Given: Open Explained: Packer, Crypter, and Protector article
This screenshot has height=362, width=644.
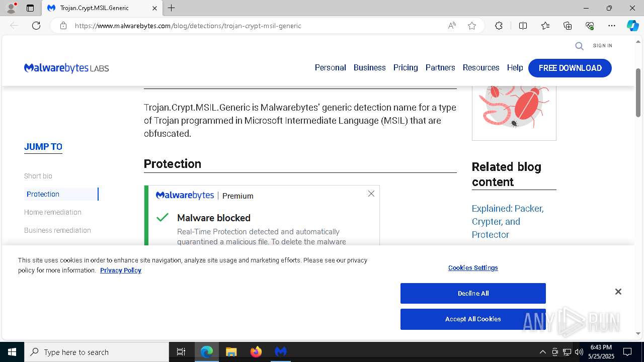Looking at the screenshot, I should click(508, 221).
